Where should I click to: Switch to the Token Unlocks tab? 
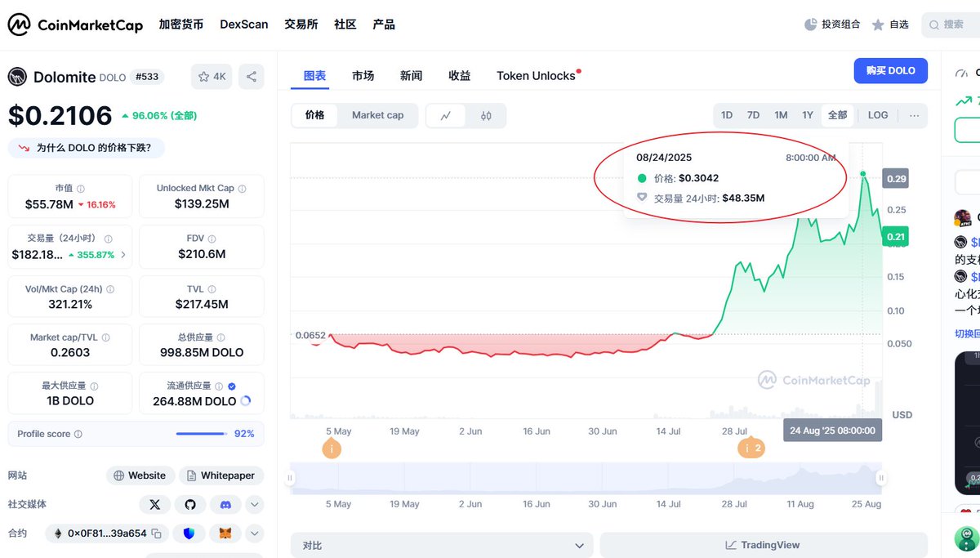click(x=537, y=76)
